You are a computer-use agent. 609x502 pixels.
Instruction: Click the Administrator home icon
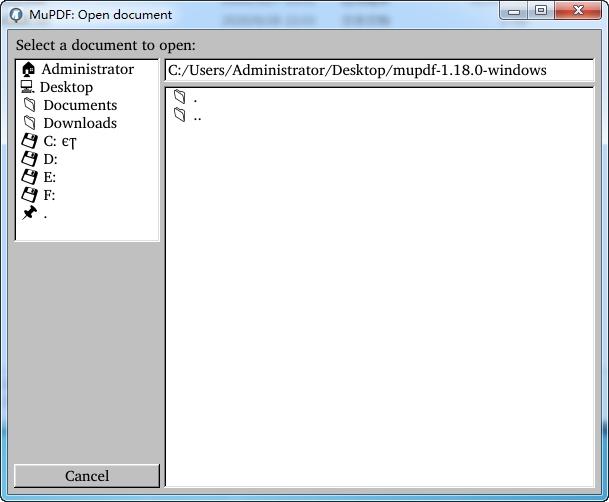coord(28,69)
